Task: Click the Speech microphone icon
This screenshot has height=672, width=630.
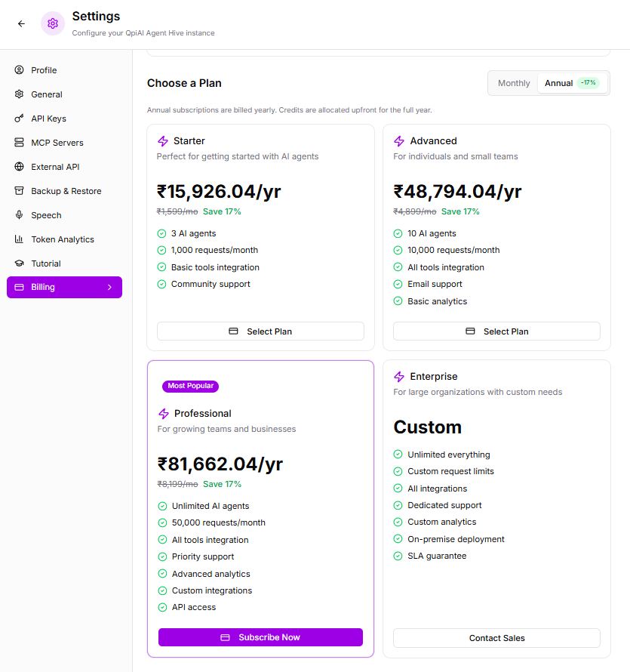Action: [x=19, y=215]
